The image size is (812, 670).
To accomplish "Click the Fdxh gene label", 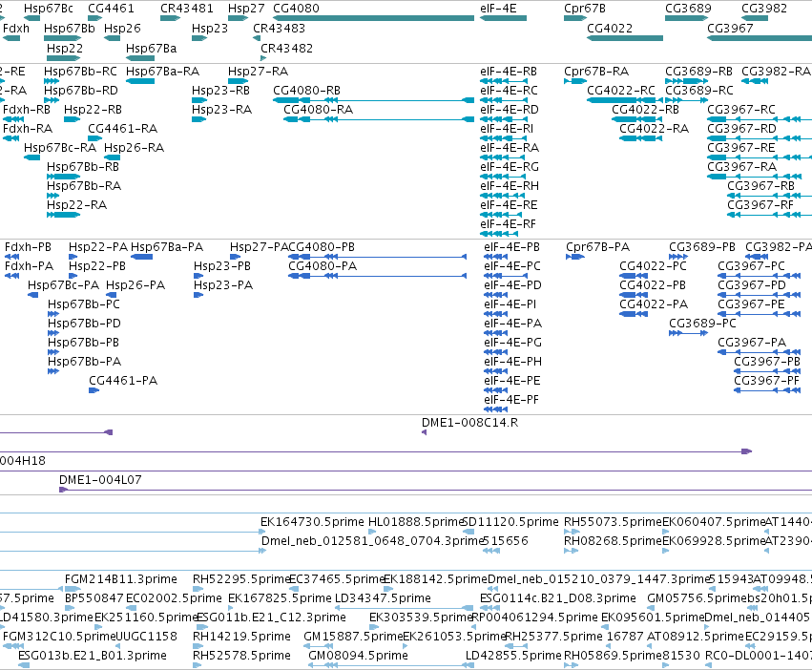I will (x=16, y=28).
